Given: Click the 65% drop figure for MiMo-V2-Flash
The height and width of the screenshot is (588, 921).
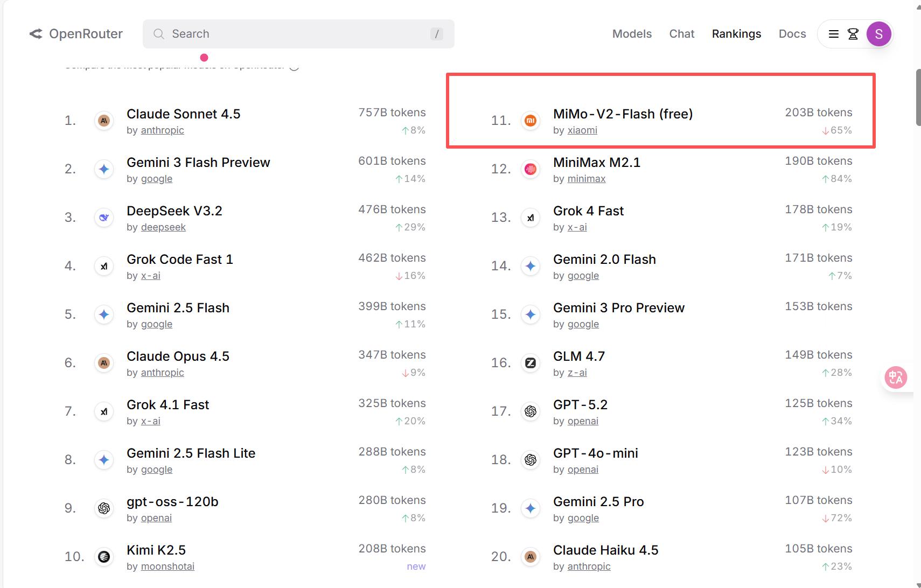Looking at the screenshot, I should (x=836, y=130).
